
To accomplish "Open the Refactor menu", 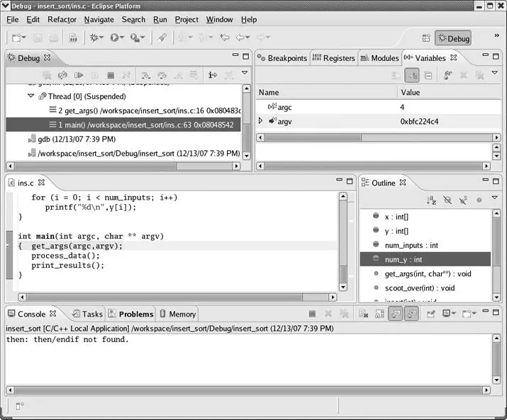I will (x=62, y=19).
